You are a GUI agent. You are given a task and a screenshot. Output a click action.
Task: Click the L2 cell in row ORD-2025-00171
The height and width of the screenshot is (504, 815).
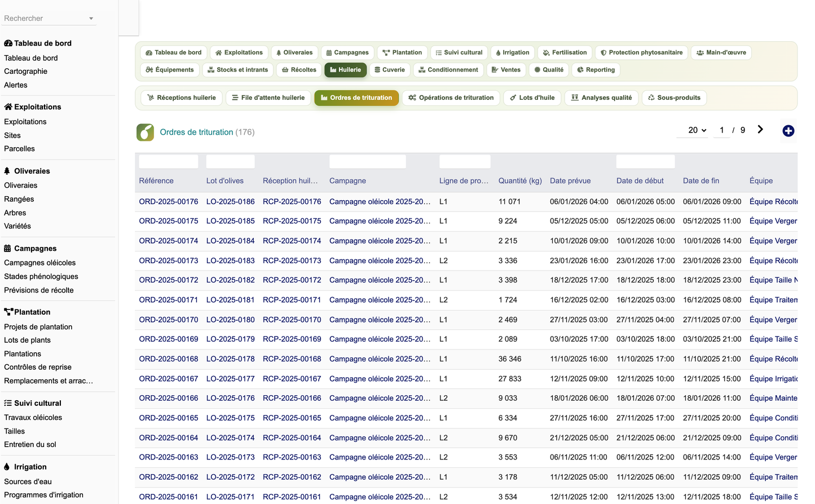pyautogui.click(x=444, y=300)
